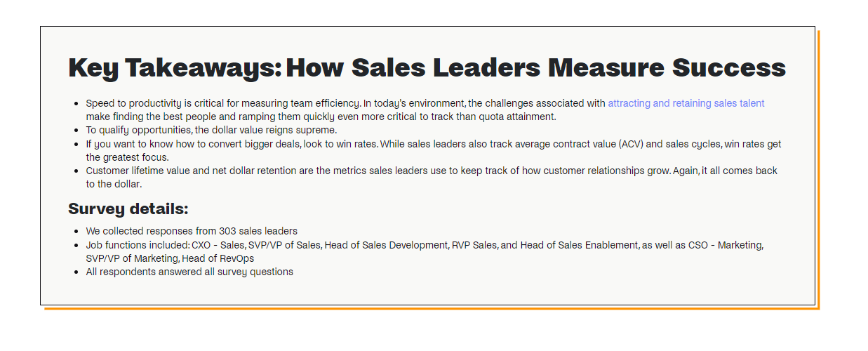
Task: Click the Key Takeaways main heading
Action: pyautogui.click(x=427, y=67)
